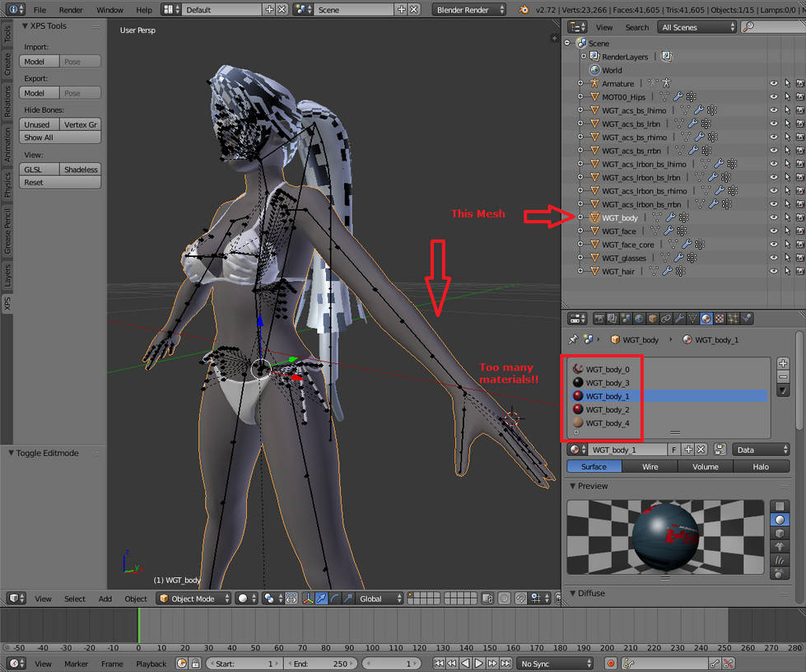Click the timeline End frame field
This screenshot has width=806, height=672.
[x=320, y=663]
